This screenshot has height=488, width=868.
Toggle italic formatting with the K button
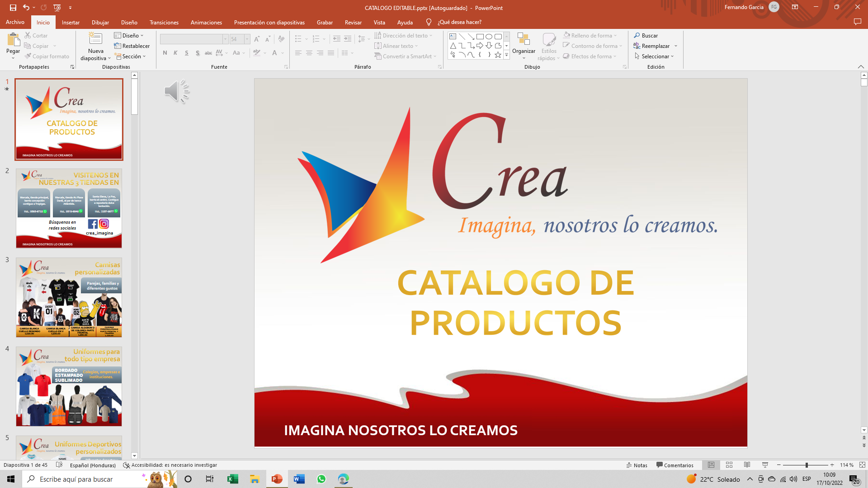175,53
